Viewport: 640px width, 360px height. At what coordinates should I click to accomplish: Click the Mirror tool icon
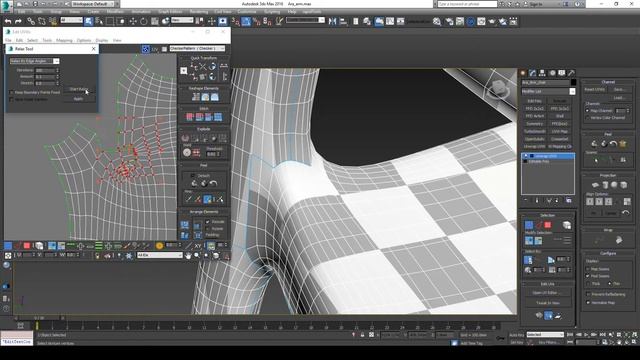click(333, 21)
